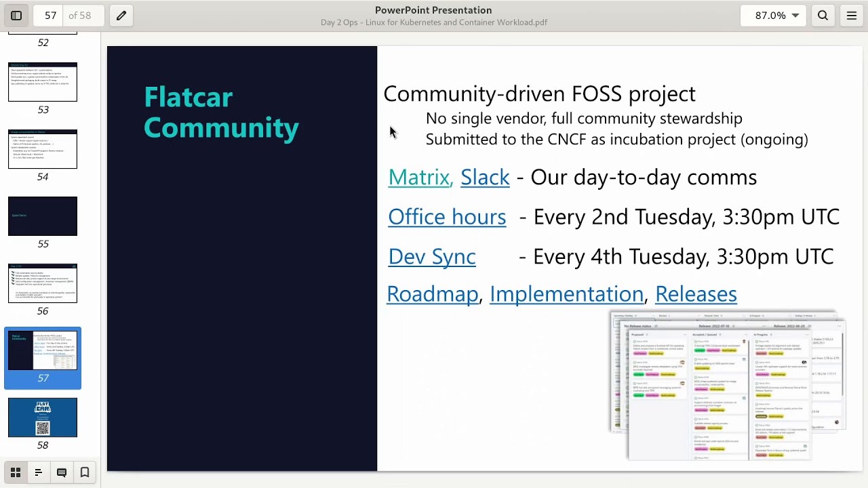Open the Implementation link
This screenshot has height=488, width=868.
566,294
